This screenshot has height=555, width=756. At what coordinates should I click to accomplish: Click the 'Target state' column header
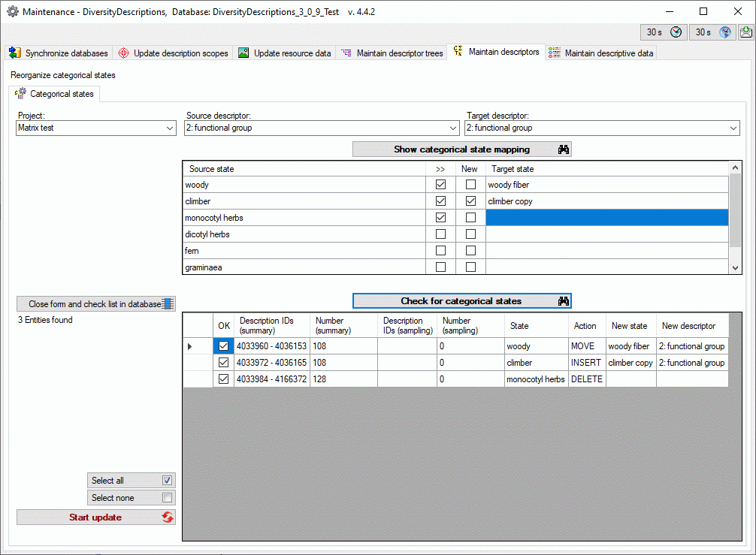(x=607, y=169)
